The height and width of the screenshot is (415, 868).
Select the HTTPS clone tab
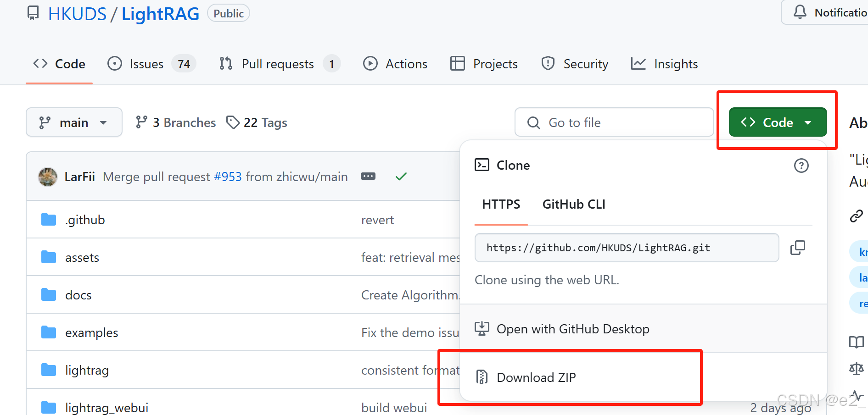click(501, 204)
